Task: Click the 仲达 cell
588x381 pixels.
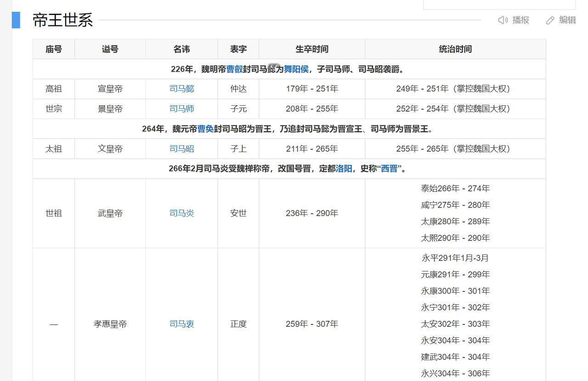Action: 238,89
